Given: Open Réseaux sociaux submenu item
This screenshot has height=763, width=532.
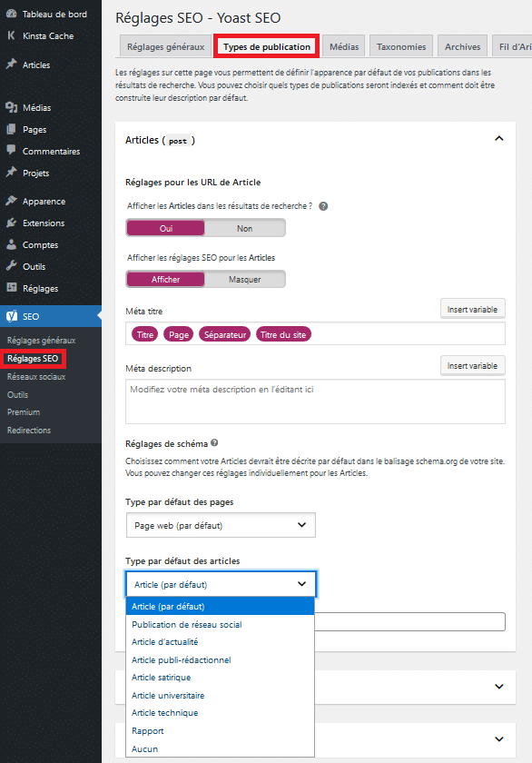Looking at the screenshot, I should (x=36, y=377).
